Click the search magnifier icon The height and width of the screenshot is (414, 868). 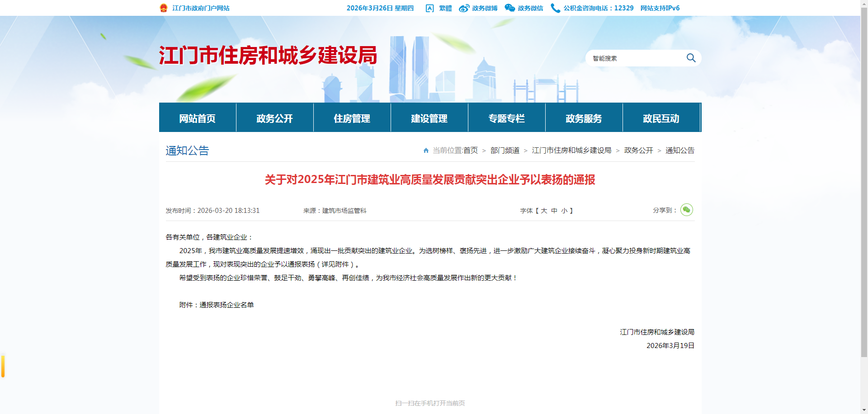691,58
